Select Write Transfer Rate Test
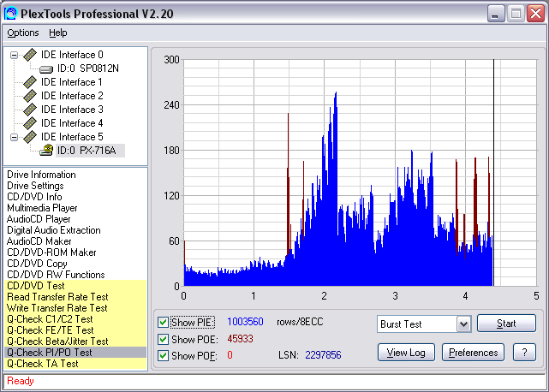 [x=75, y=308]
